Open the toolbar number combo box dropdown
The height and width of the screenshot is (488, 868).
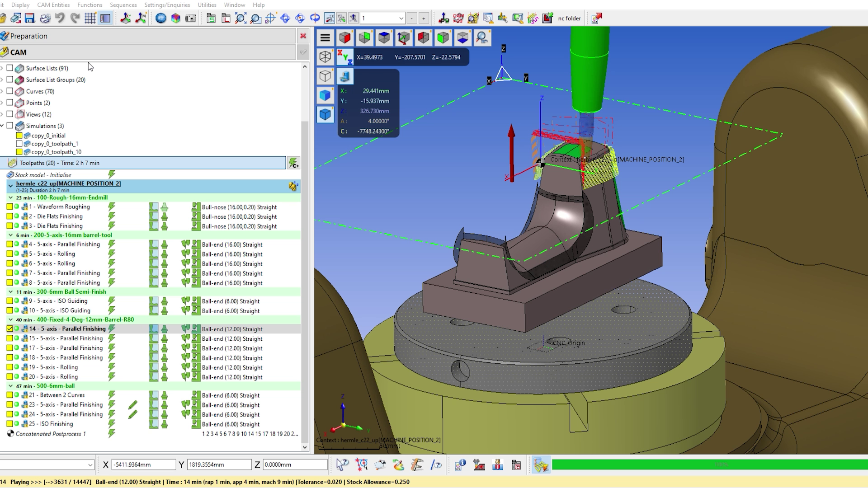click(x=401, y=18)
